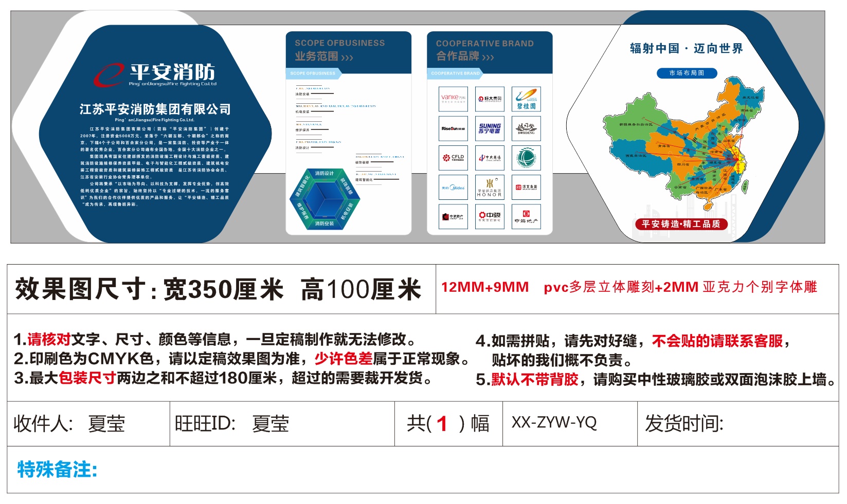Click the 发货时间 field
The height and width of the screenshot is (504, 847).
[738, 424]
